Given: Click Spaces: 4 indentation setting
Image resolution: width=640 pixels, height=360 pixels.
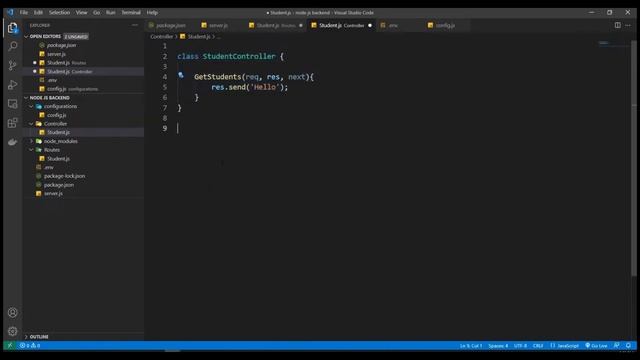Looking at the screenshot, I should click(x=498, y=346).
